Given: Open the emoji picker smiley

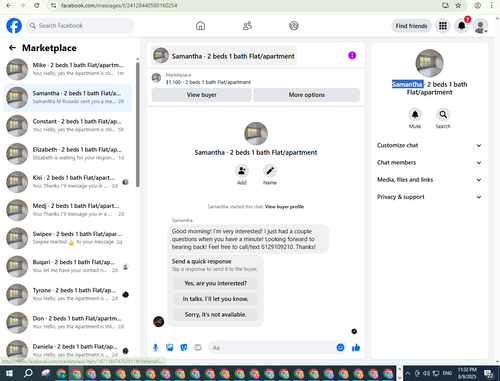Looking at the screenshot, I should click(x=340, y=348).
